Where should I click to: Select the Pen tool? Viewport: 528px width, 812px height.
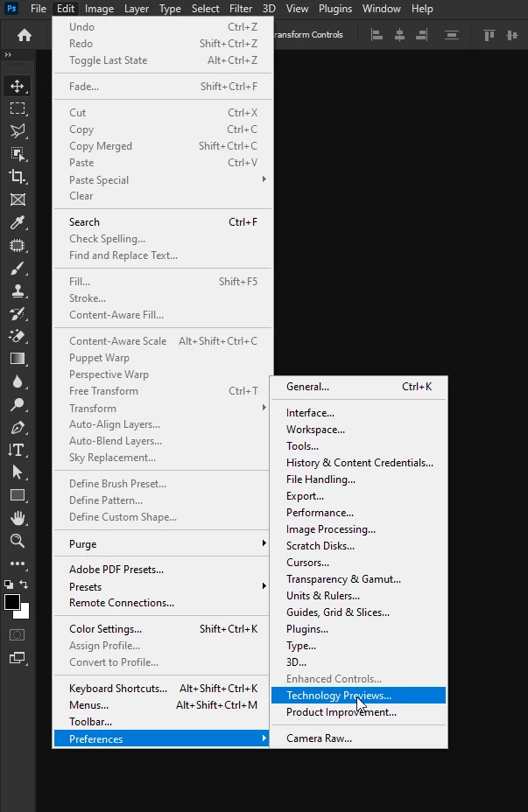coord(18,427)
